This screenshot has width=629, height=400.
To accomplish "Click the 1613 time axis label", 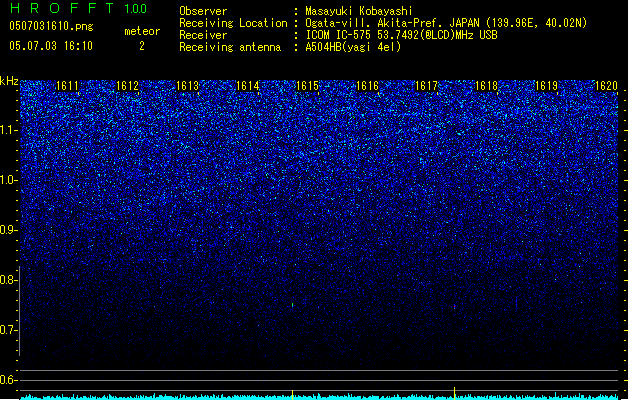I will click(187, 86).
